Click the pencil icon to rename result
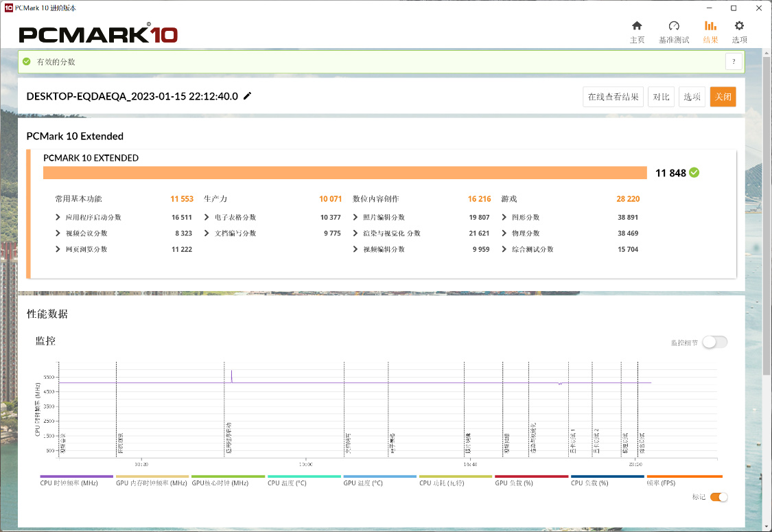This screenshot has height=532, width=772. 247,95
